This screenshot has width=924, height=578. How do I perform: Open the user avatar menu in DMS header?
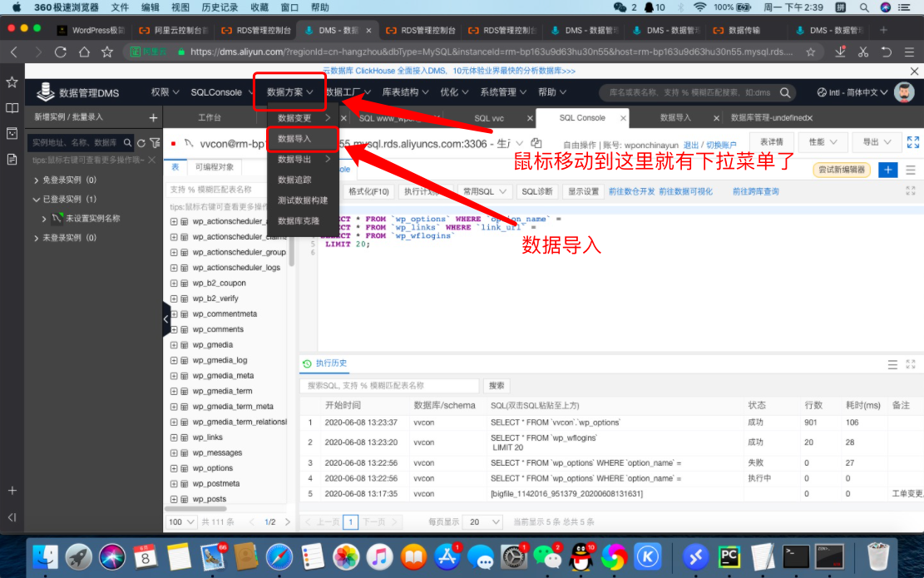coord(904,92)
